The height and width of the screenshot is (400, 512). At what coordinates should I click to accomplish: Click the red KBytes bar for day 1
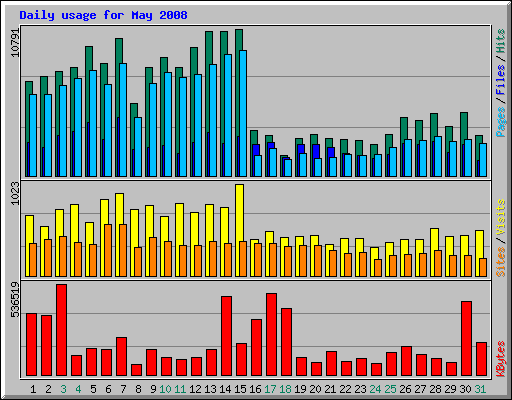pos(31,345)
